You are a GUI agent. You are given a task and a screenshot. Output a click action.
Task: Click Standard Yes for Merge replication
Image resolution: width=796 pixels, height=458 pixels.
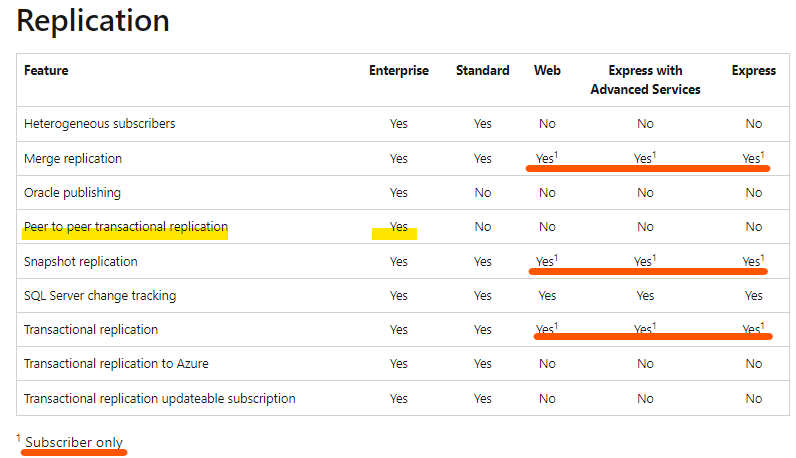pos(483,159)
